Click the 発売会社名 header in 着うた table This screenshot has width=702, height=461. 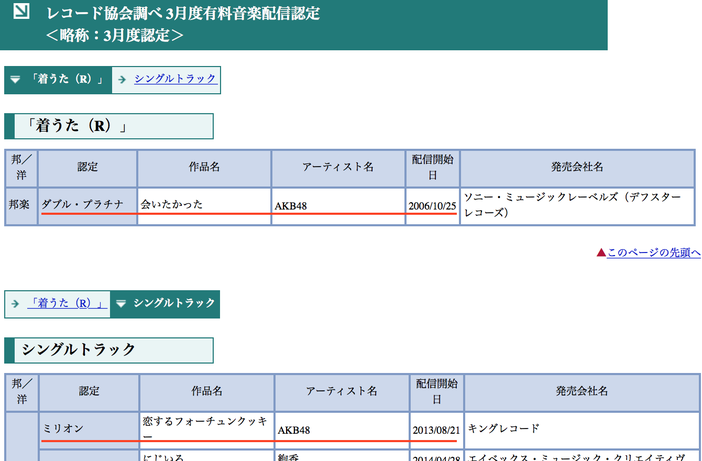(x=578, y=168)
